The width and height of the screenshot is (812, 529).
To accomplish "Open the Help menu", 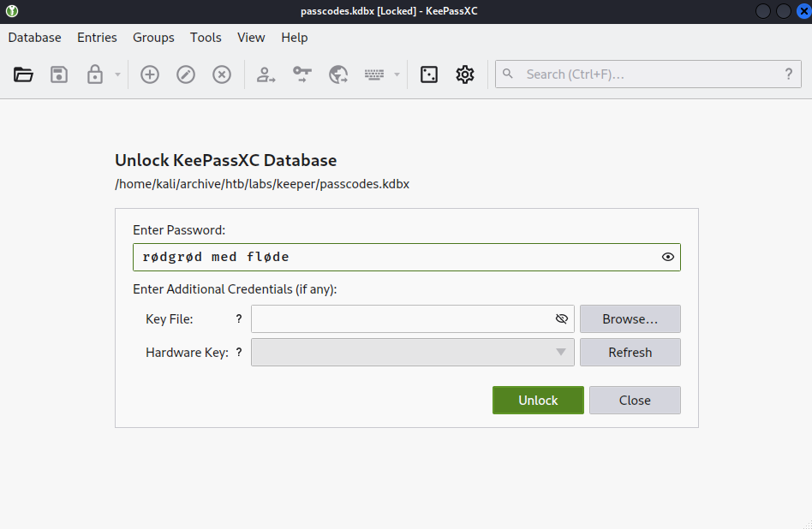I will coord(295,38).
